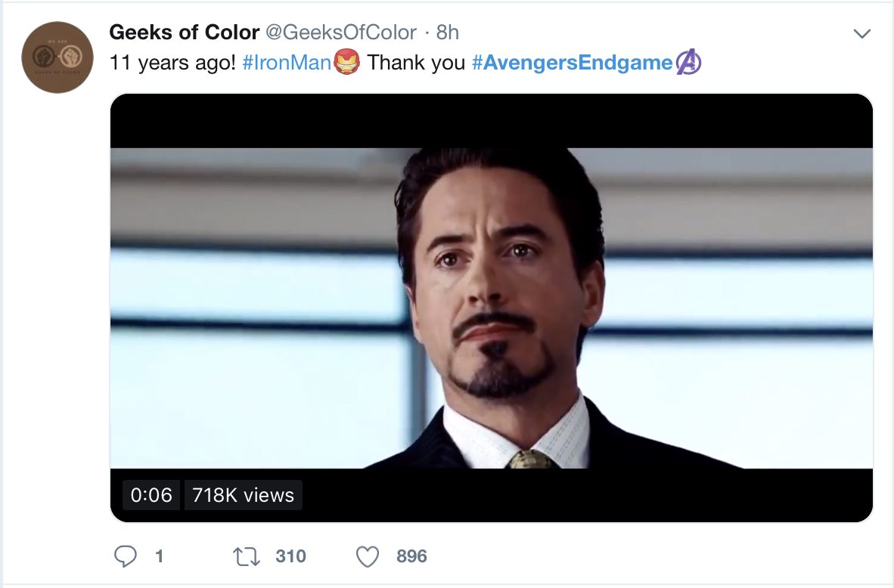Open the #AvengersEndgame hashtag link
894x588 pixels.
pyautogui.click(x=572, y=63)
